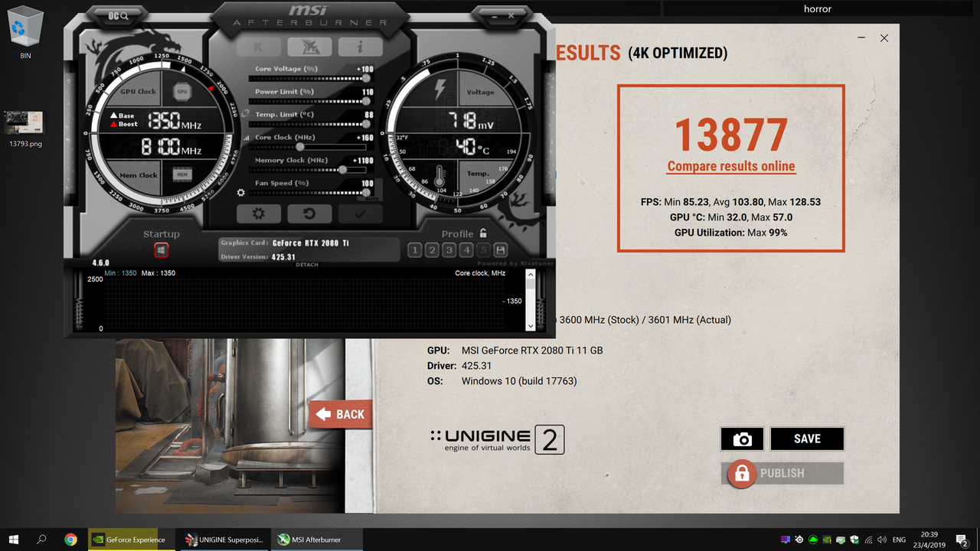
Task: Open Afterburner settings gear button
Action: tap(259, 214)
